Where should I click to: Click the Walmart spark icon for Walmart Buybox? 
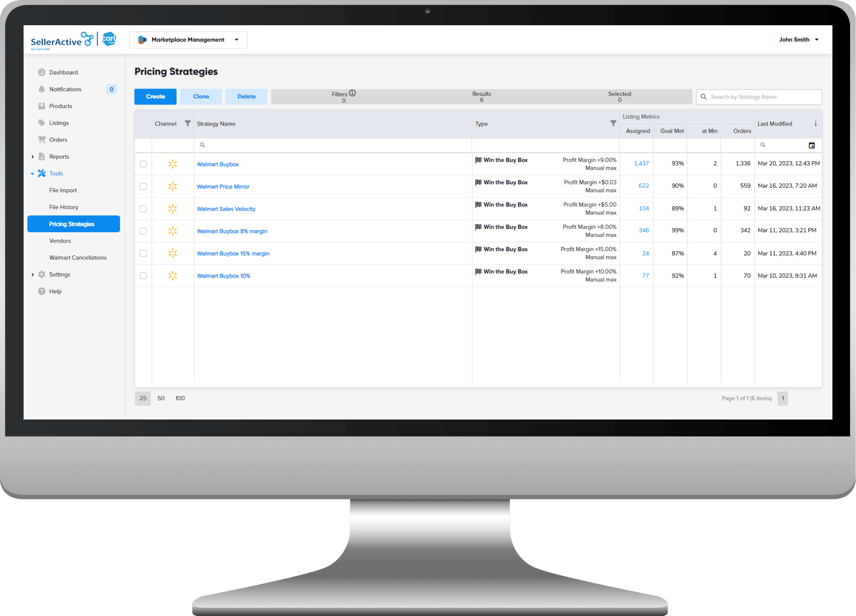coord(172,164)
